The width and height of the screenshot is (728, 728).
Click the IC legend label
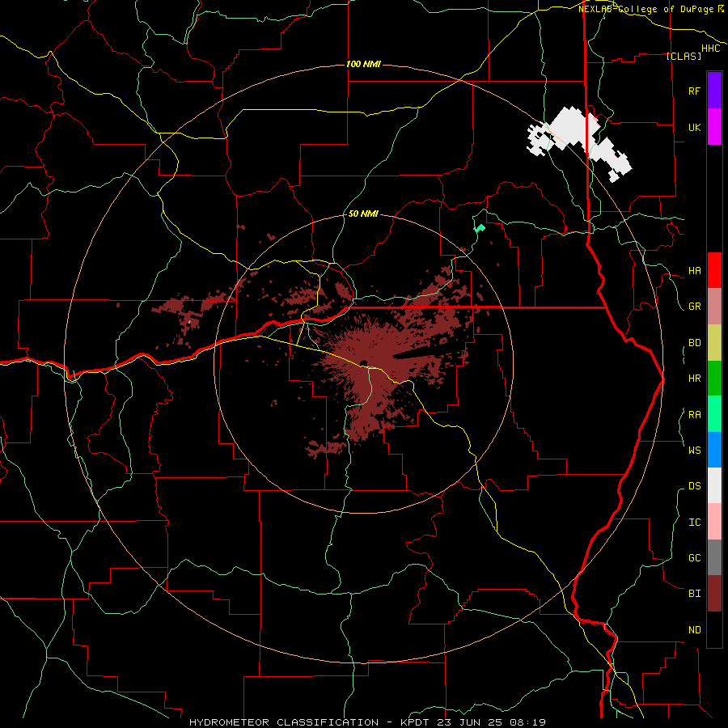tap(694, 523)
